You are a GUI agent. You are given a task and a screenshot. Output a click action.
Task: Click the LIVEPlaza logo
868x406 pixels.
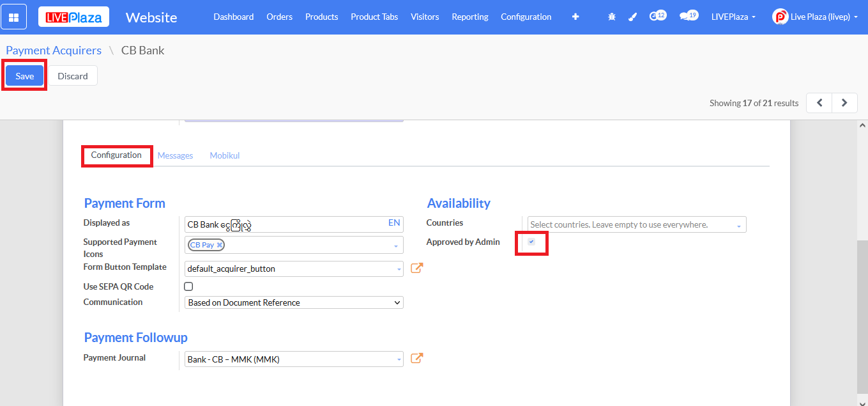coord(73,17)
